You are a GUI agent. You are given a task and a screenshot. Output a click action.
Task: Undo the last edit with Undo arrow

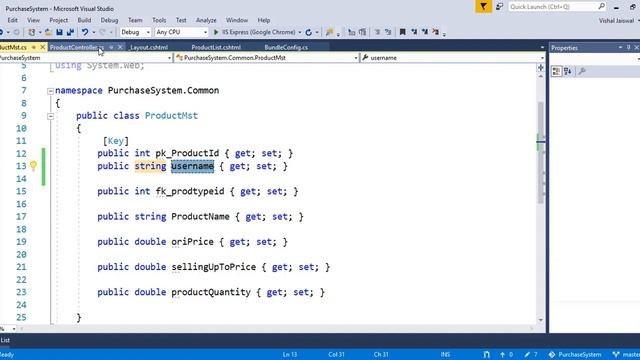tap(84, 32)
